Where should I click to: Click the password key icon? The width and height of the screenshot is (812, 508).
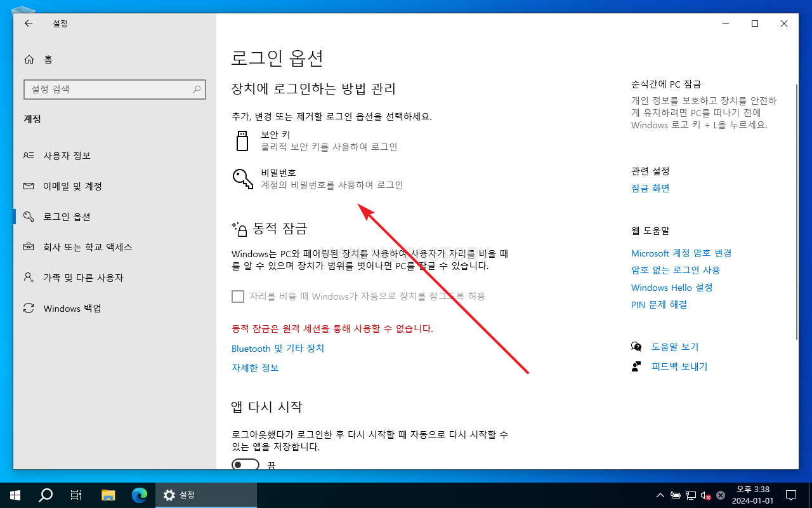click(x=242, y=179)
